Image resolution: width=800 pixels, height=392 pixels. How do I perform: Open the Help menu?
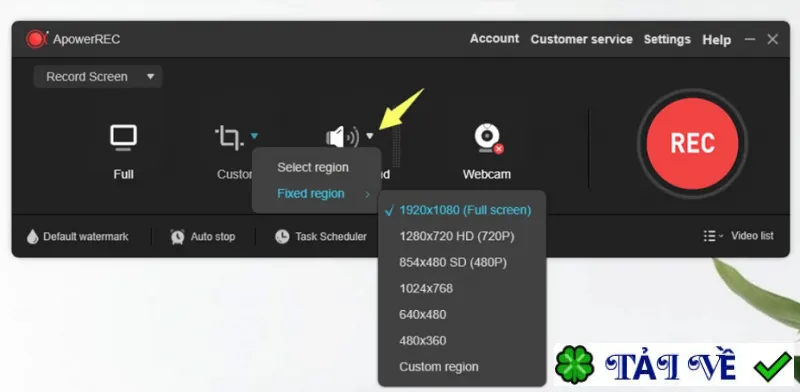click(x=716, y=40)
